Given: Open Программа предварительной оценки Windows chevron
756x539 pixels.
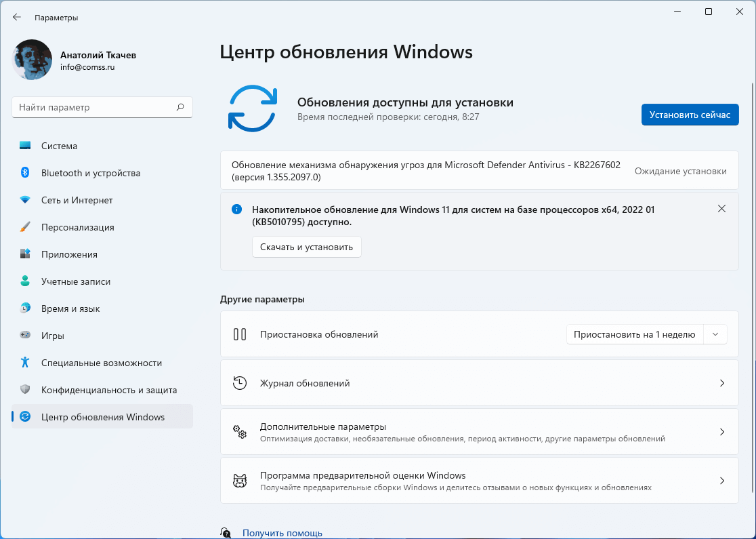Looking at the screenshot, I should click(x=721, y=480).
